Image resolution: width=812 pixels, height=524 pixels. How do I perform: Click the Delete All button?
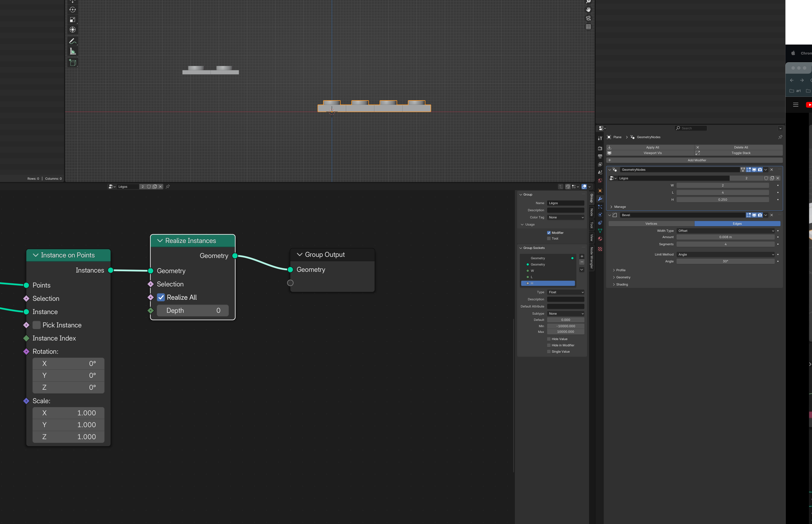pos(739,147)
